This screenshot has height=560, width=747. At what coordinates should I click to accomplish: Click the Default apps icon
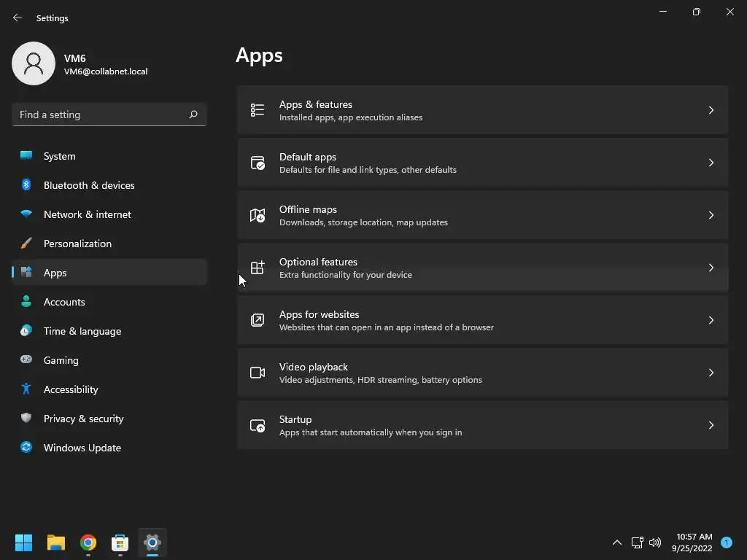tap(258, 163)
